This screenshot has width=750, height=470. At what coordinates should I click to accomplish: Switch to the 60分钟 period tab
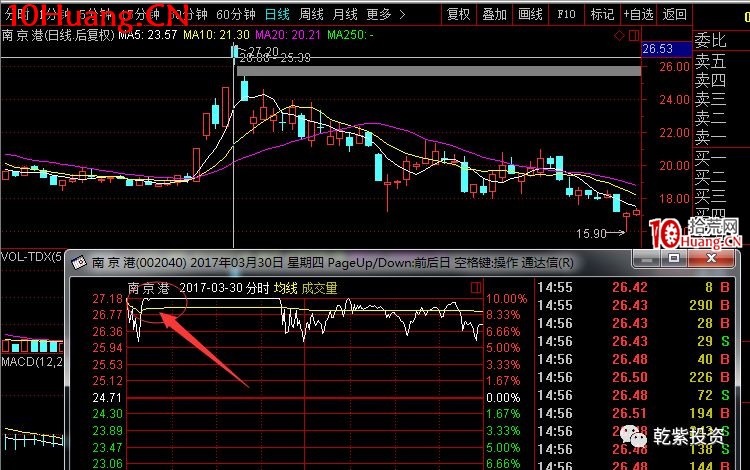pos(235,15)
